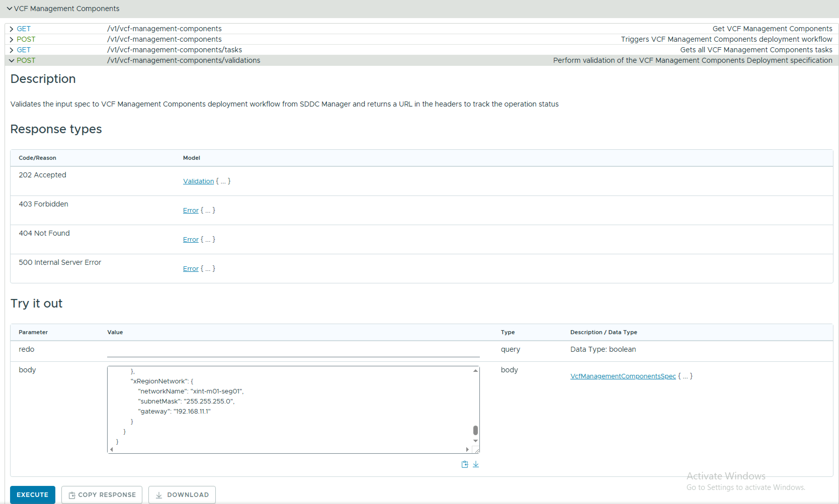Click the scroll left arrow in the body textbox
This screenshot has height=504, width=839.
(x=111, y=449)
